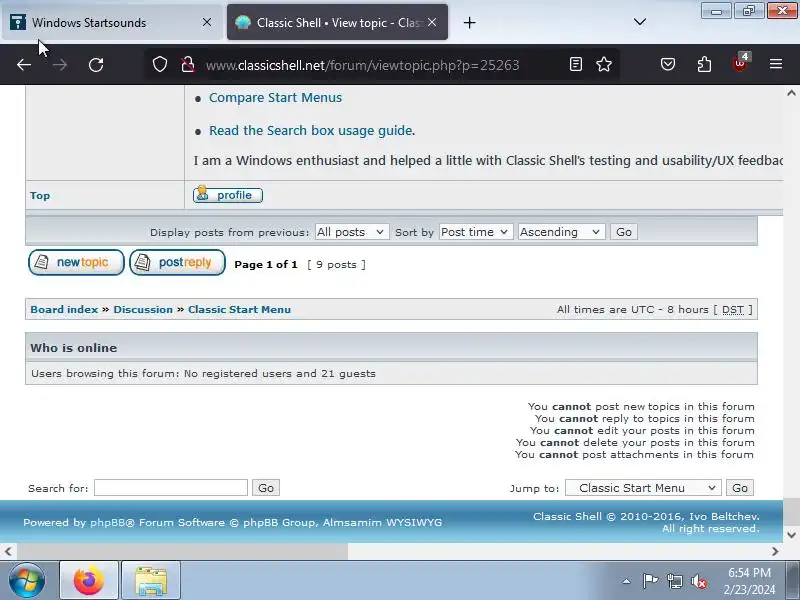The width and height of the screenshot is (800, 600).
Task: Reload the current page
Action: pos(96,65)
